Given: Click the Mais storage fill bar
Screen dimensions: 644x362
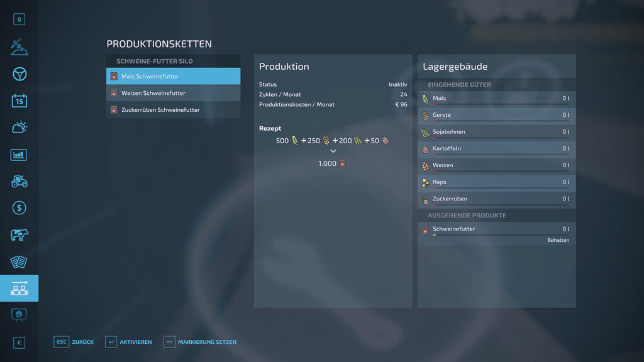Looking at the screenshot, I should point(501,104).
